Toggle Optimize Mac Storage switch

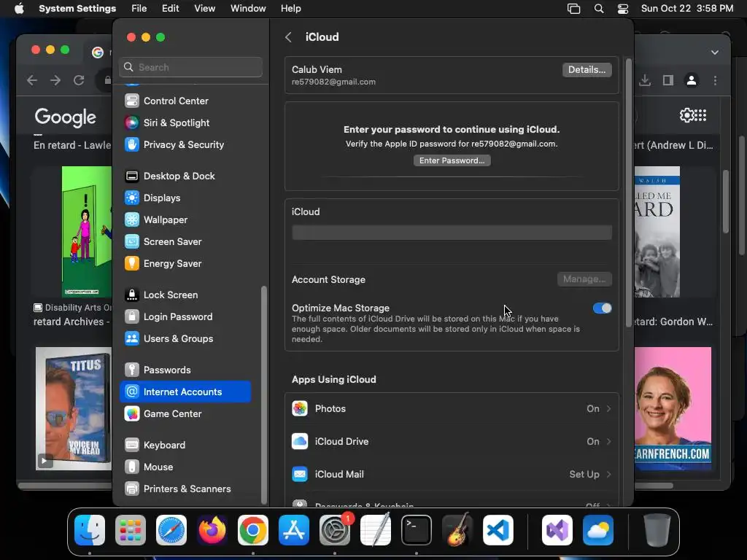602,308
